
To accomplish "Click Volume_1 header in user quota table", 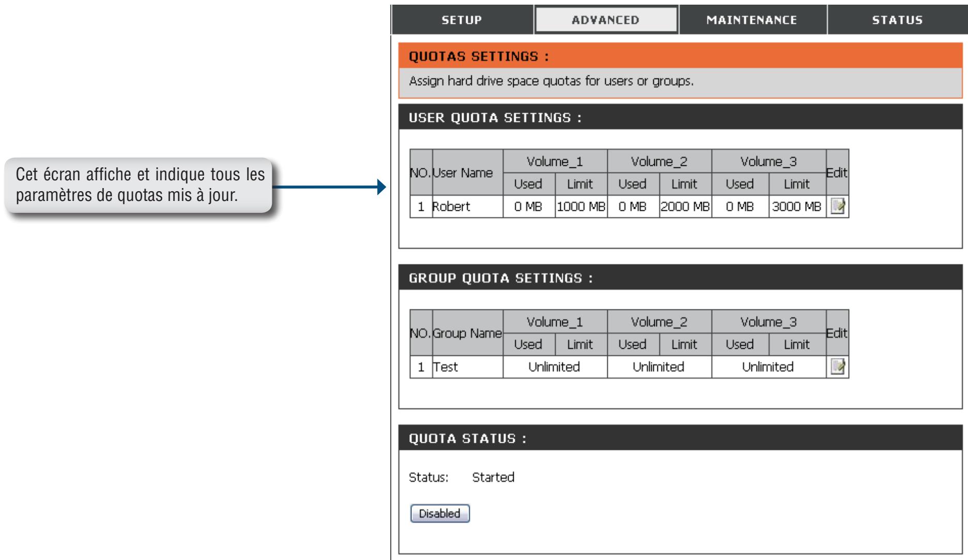I will [x=555, y=161].
